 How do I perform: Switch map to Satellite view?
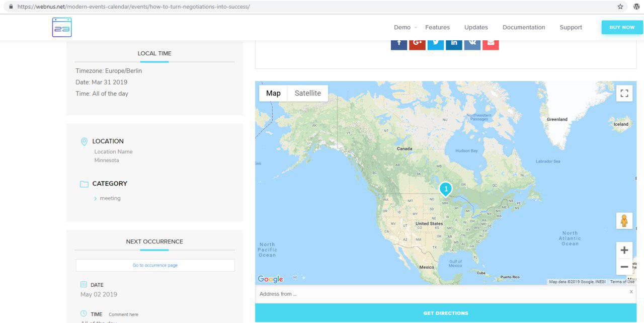tap(307, 93)
